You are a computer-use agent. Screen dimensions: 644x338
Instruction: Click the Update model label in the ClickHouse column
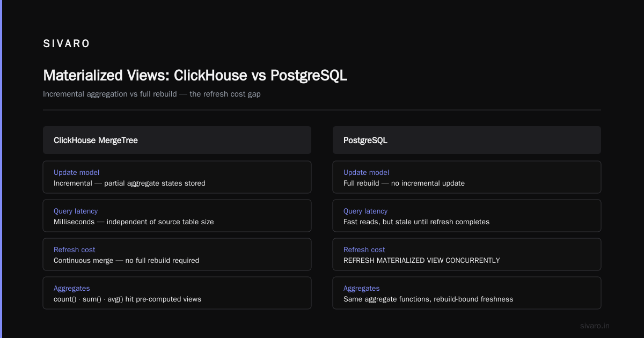coord(76,173)
